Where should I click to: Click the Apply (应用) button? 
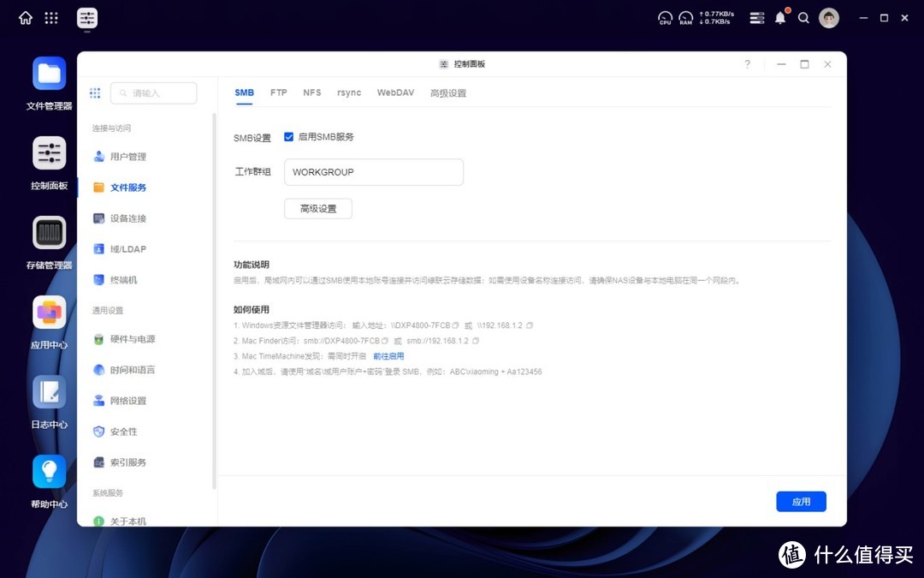coord(801,501)
